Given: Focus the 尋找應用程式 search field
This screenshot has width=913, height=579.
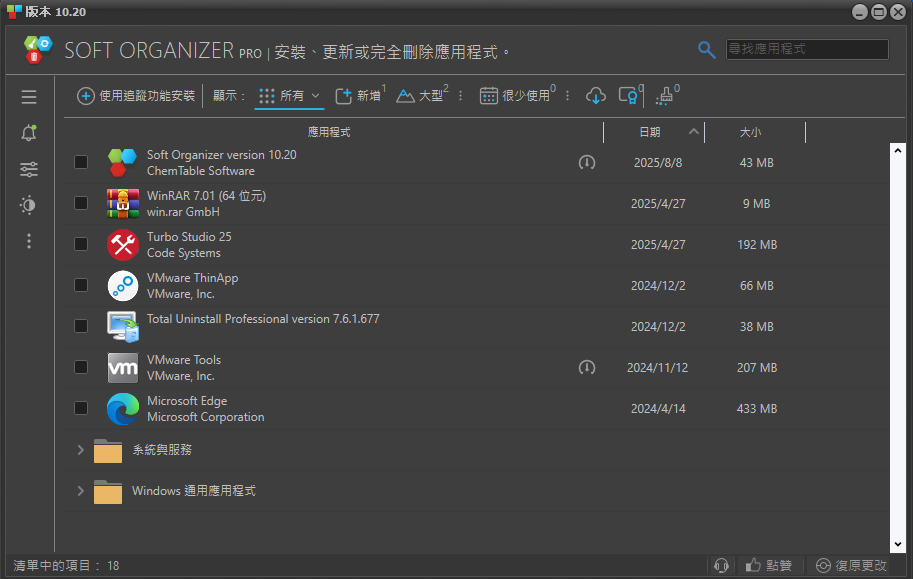Looking at the screenshot, I should coord(807,49).
